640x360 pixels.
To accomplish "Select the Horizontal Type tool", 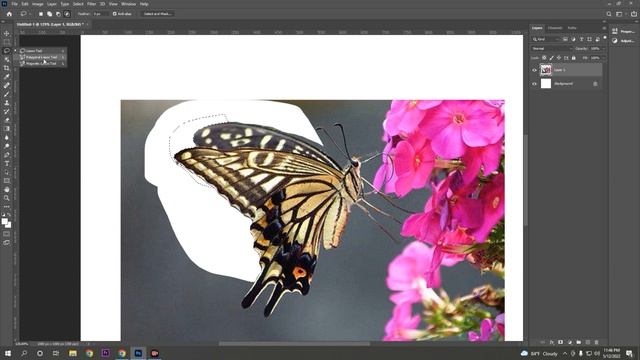I will pyautogui.click(x=7, y=163).
